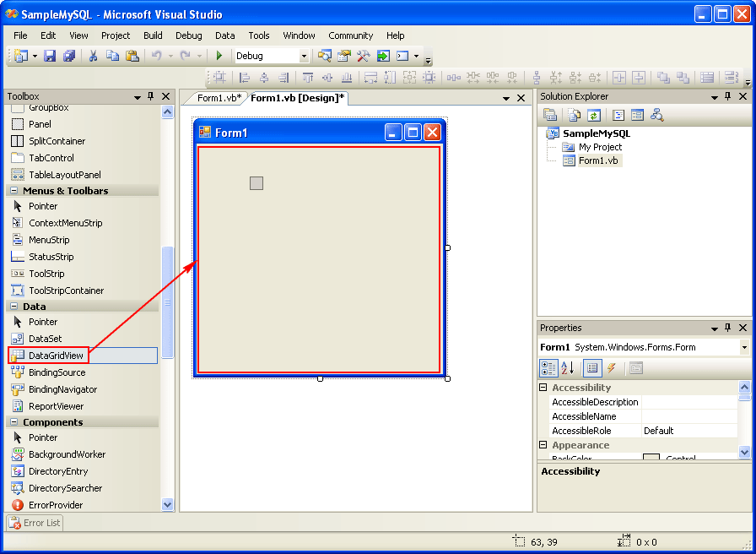
Task: Click the Paste toolbar icon
Action: (132, 56)
